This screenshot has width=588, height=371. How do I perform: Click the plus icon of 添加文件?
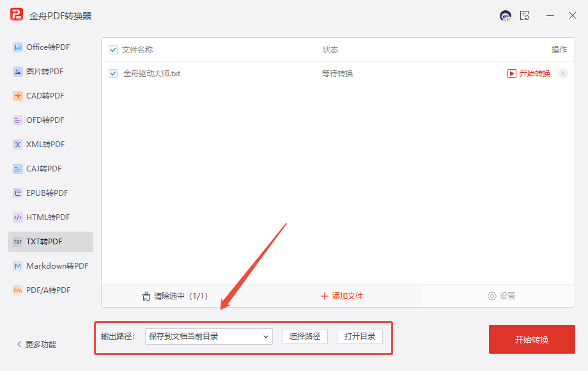point(325,296)
